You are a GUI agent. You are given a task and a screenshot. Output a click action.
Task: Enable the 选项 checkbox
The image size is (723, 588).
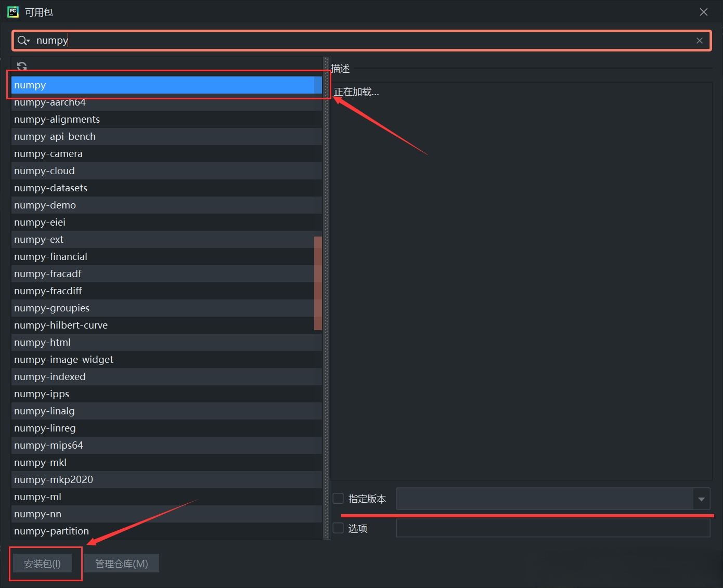338,528
